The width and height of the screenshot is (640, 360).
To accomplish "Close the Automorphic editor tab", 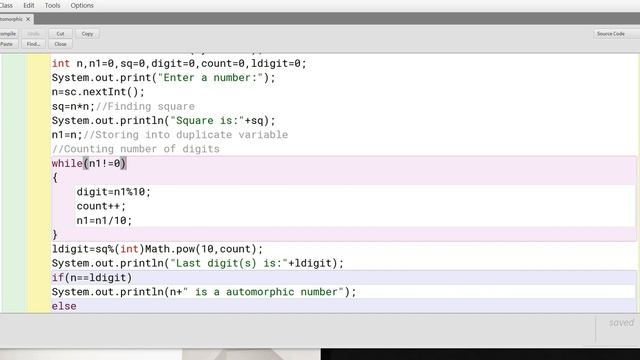I will (x=28, y=19).
